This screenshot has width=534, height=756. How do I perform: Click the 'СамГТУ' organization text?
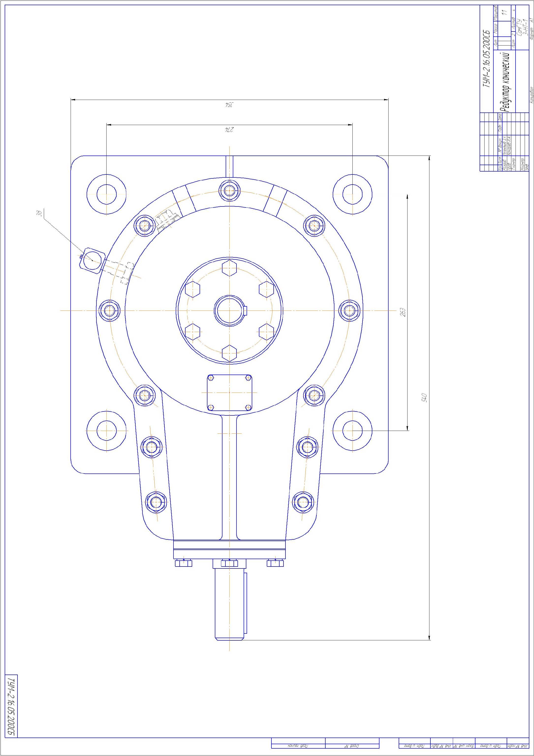519,27
